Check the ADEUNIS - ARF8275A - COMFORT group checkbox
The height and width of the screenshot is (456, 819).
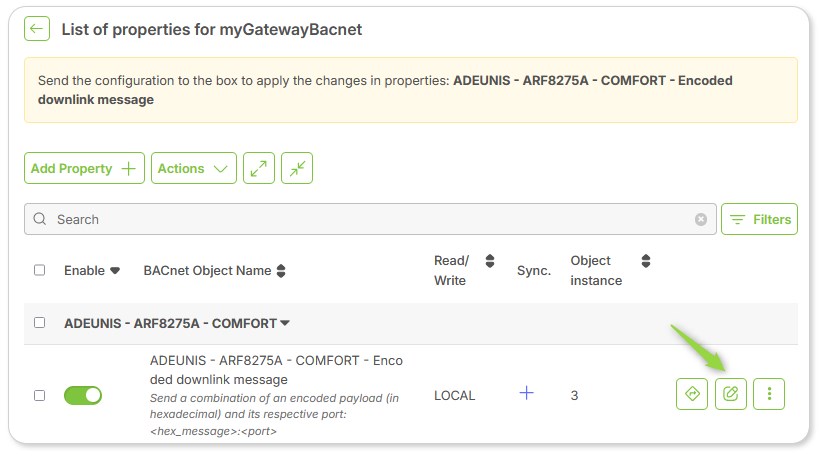point(39,323)
